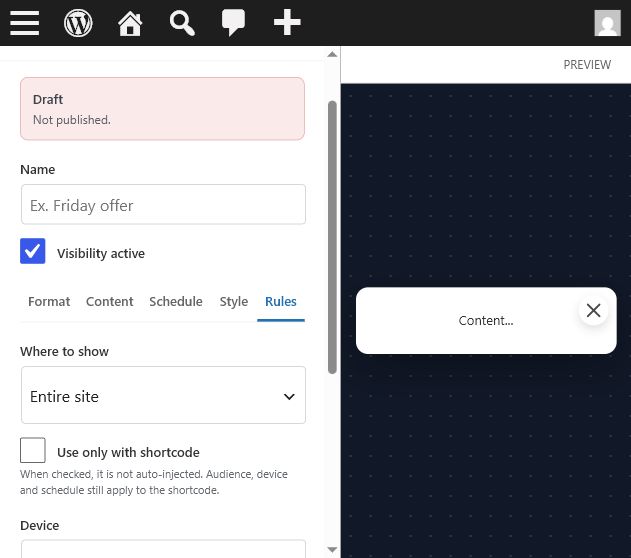This screenshot has height=558, width=631.
Task: Open the Schedule tab
Action: [176, 301]
